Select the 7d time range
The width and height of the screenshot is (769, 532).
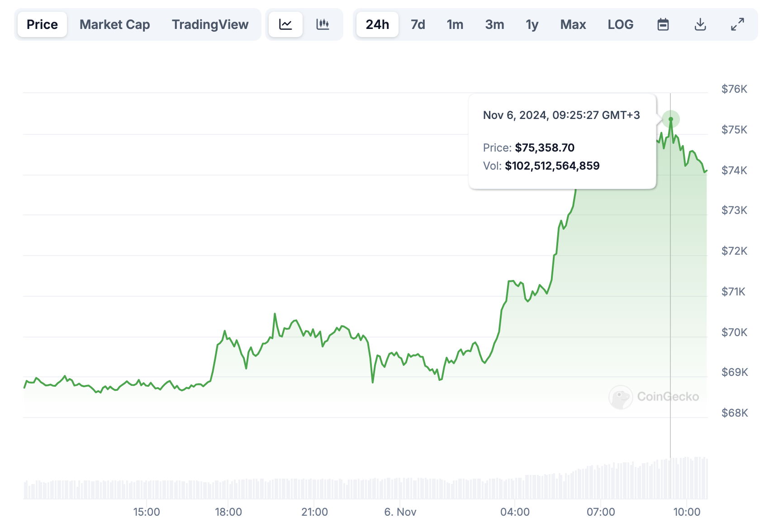coord(418,24)
